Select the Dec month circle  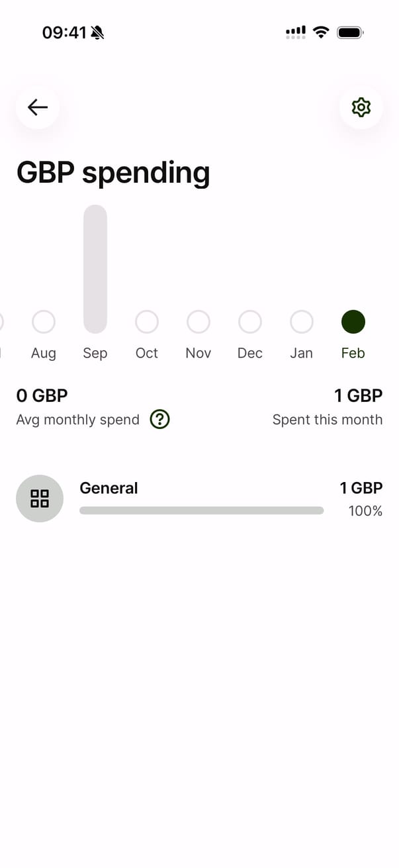pyautogui.click(x=250, y=322)
